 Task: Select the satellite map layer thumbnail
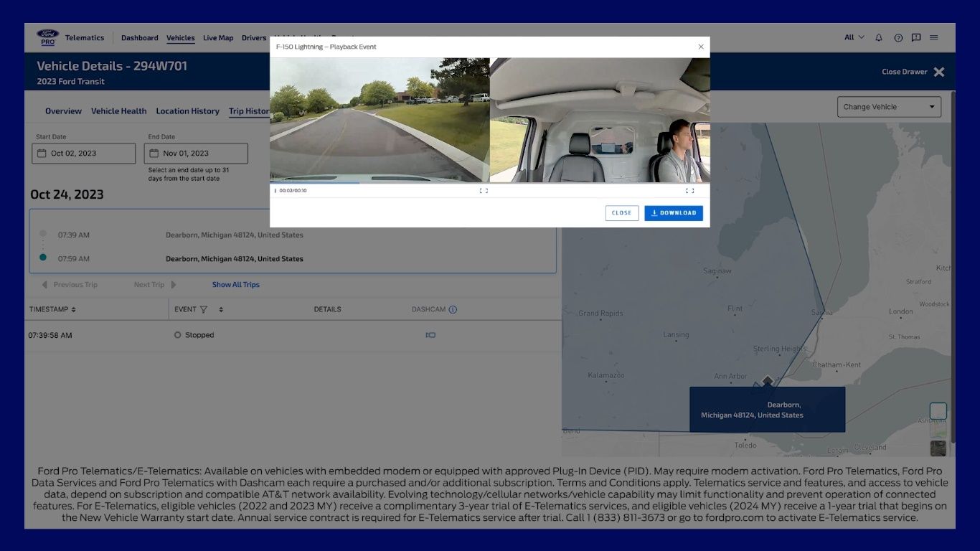938,448
